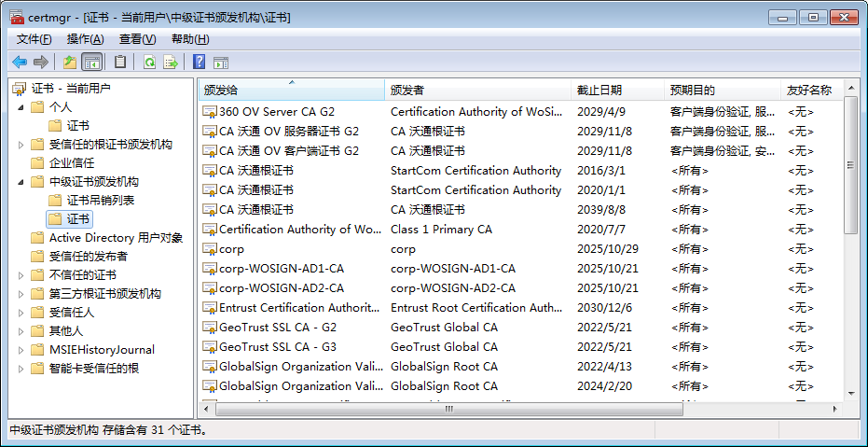
Task: Expand the 不信任的证书 node
Action: pos(21,275)
